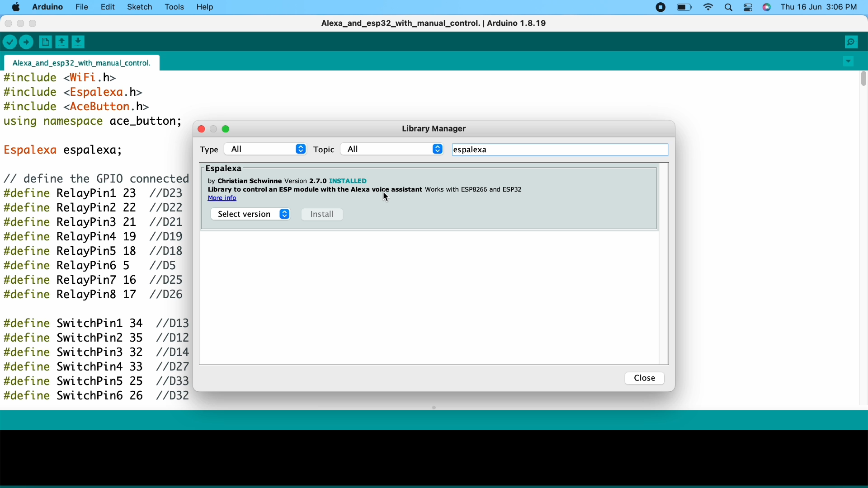Click the Espalexa espalexa; declaration line
868x488 pixels.
tap(63, 150)
